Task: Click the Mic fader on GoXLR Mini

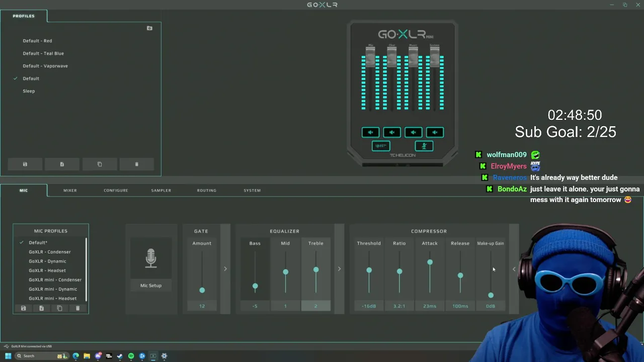Action: [x=371, y=57]
